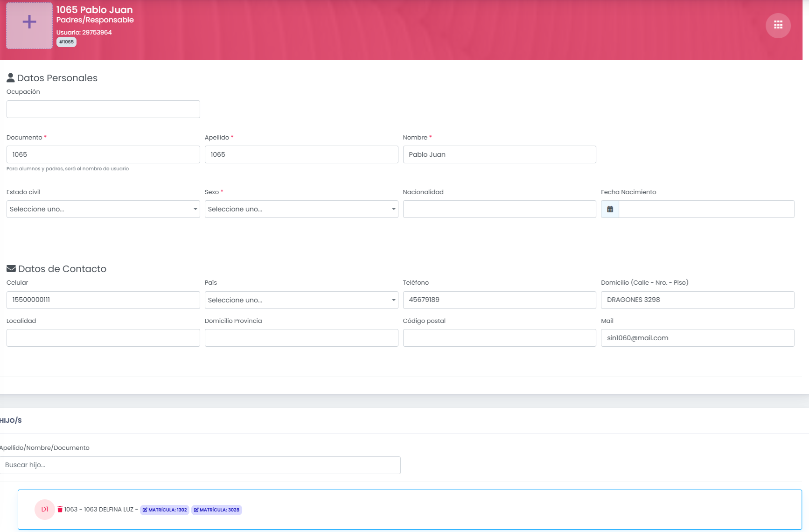Viewport: 809px width, 532px height.
Task: Delete child 1063 DELFINA LUZ with trash icon
Action: (x=60, y=509)
